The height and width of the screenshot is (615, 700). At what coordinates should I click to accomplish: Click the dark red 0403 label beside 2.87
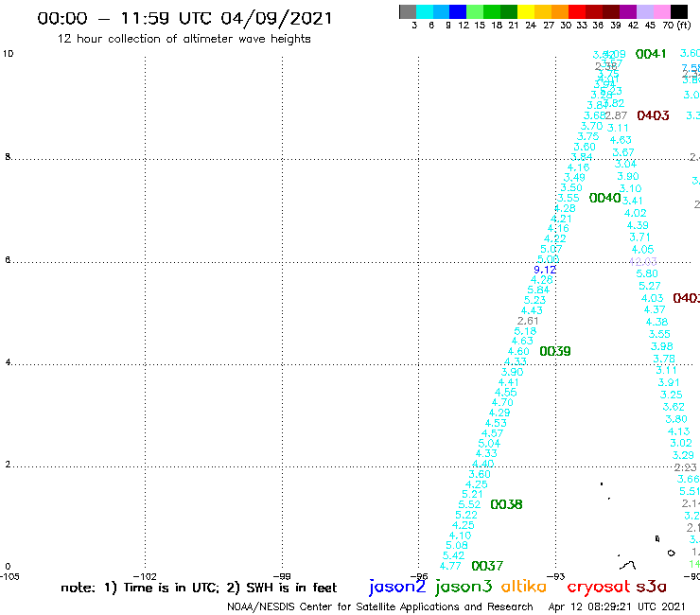point(653,115)
